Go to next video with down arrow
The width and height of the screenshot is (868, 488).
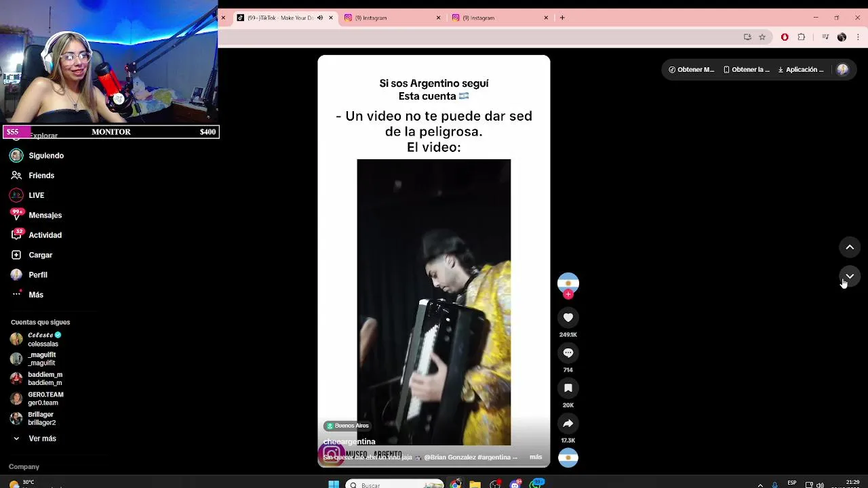coord(850,277)
